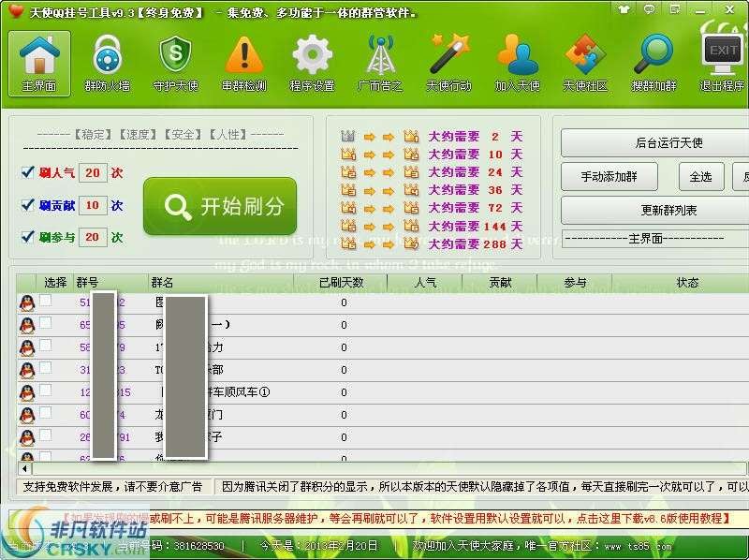Open the 串群检测 warning icon
The image size is (749, 560).
(x=244, y=64)
